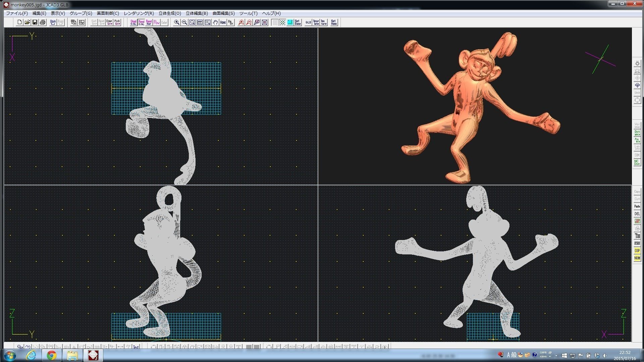Click the Set Base button
644x362 pixels.
coord(298,22)
